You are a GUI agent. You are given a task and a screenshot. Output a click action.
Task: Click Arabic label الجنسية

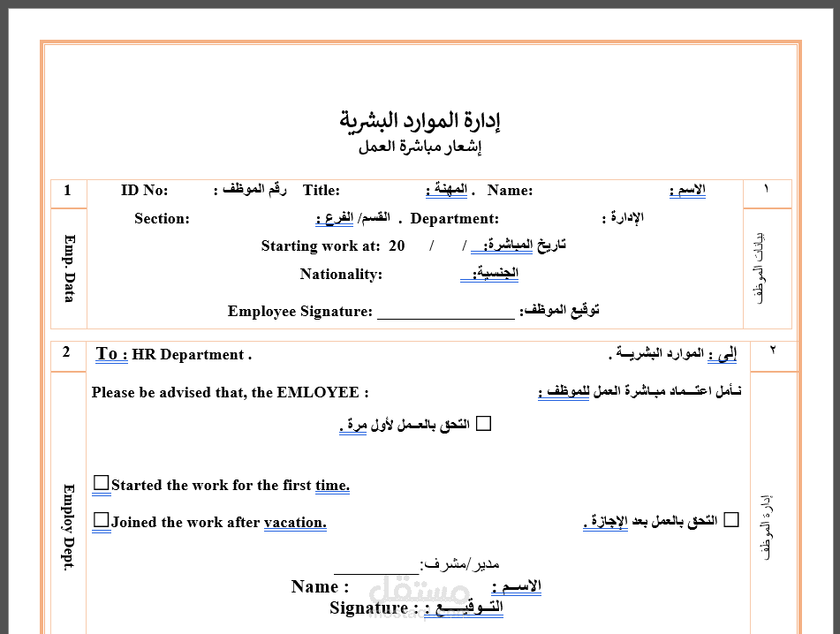(x=496, y=273)
